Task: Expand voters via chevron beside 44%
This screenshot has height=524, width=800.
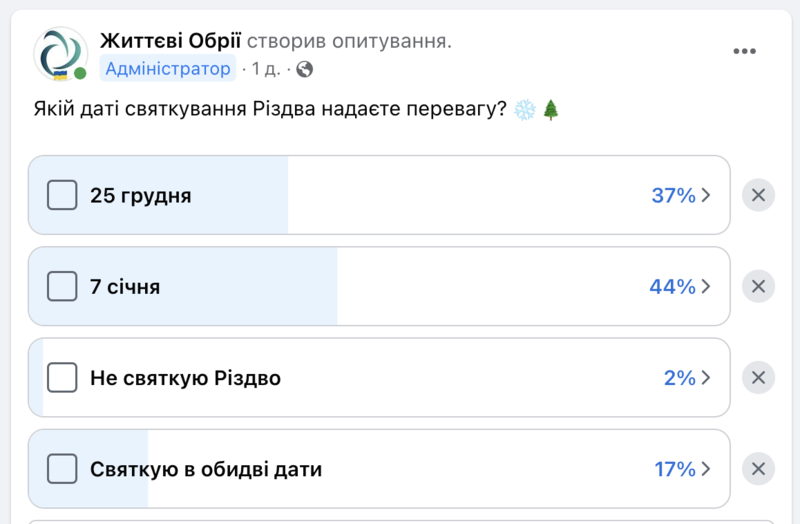Action: pyautogui.click(x=706, y=287)
